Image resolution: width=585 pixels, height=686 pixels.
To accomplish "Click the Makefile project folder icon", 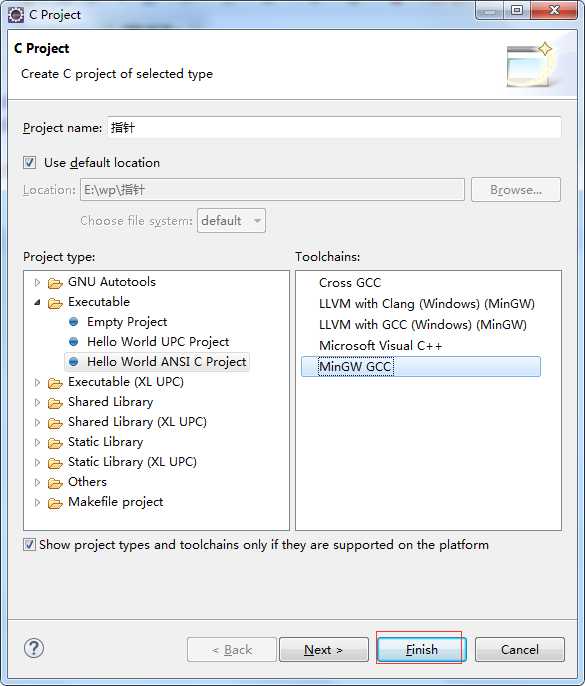I will click(x=55, y=503).
